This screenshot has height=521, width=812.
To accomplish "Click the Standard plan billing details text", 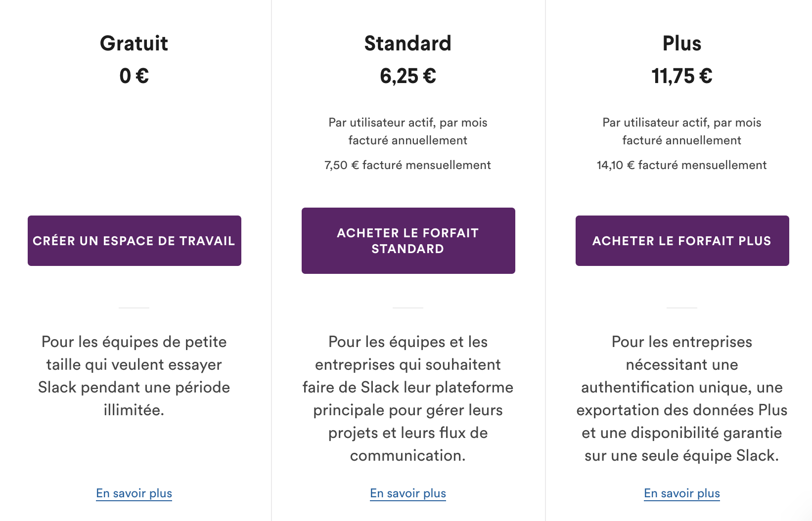I will pos(407,131).
